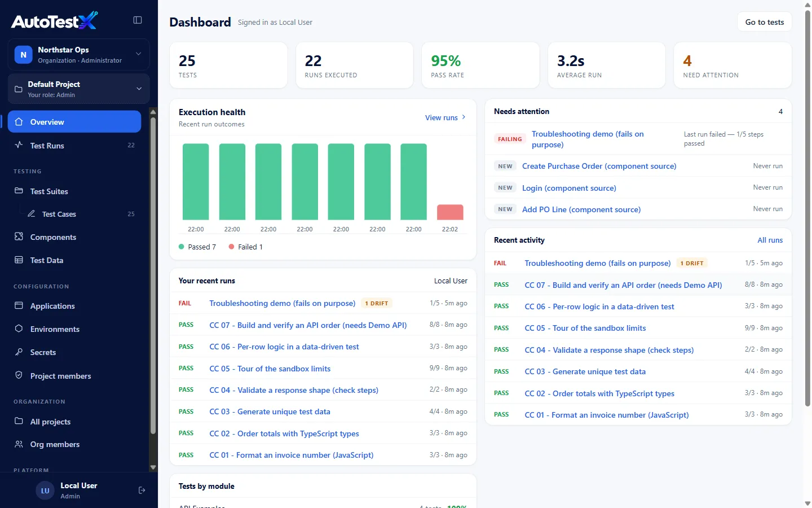Image resolution: width=812 pixels, height=508 pixels.
Task: Click the Test Data table icon
Action: [x=19, y=260]
